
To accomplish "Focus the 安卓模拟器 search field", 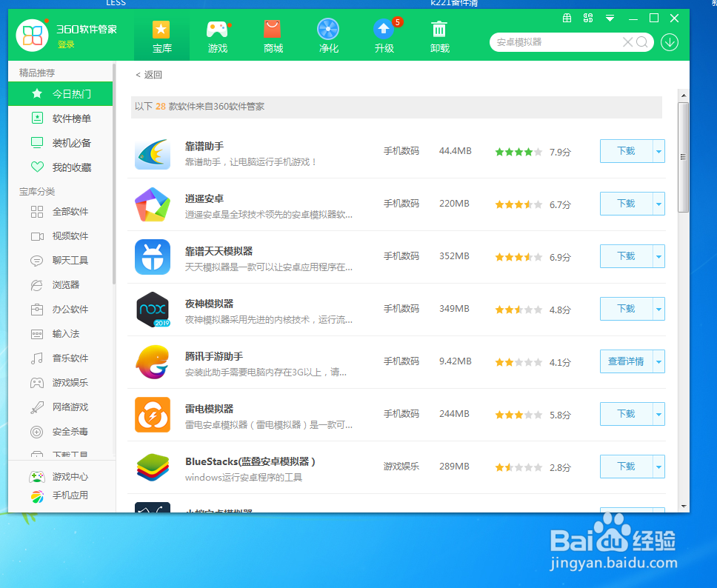I will (x=558, y=42).
